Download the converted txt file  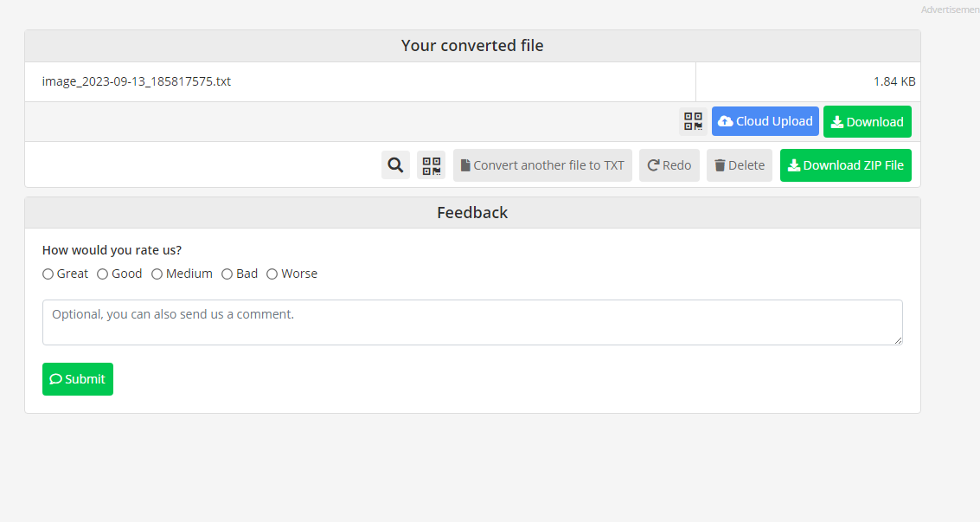[867, 121]
